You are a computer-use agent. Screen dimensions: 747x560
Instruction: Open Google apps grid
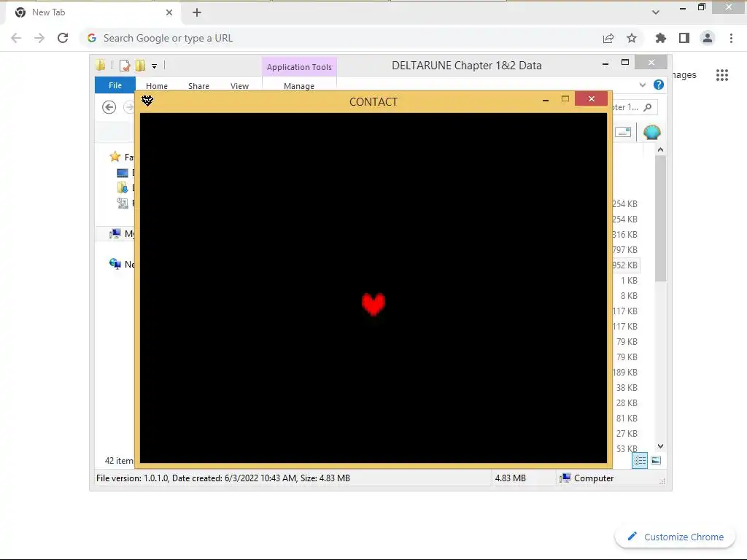pos(722,75)
